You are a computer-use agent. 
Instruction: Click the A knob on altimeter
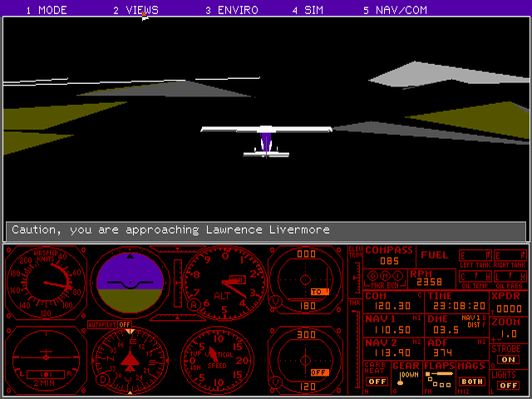[194, 305]
